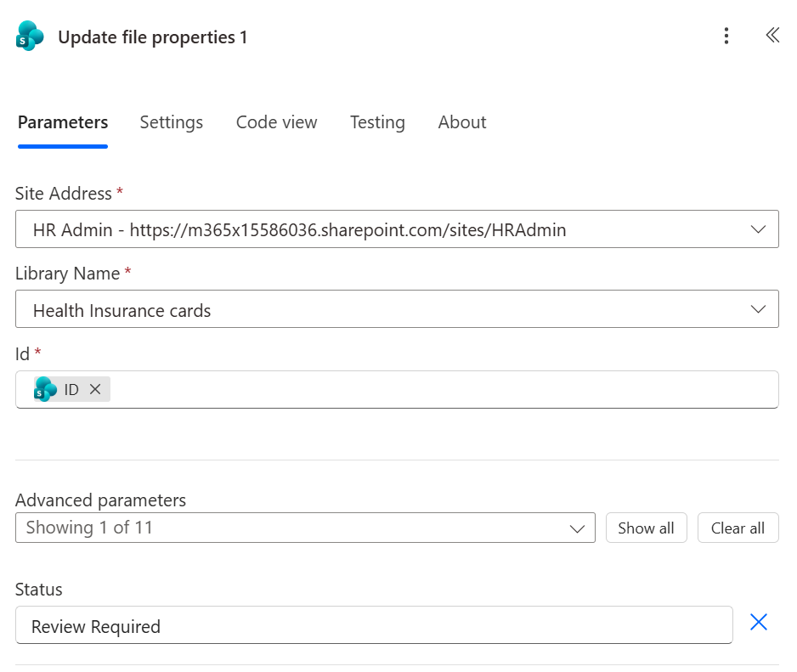Click the SharePoint action icon in header
The height and width of the screenshot is (672, 797).
pyautogui.click(x=30, y=36)
